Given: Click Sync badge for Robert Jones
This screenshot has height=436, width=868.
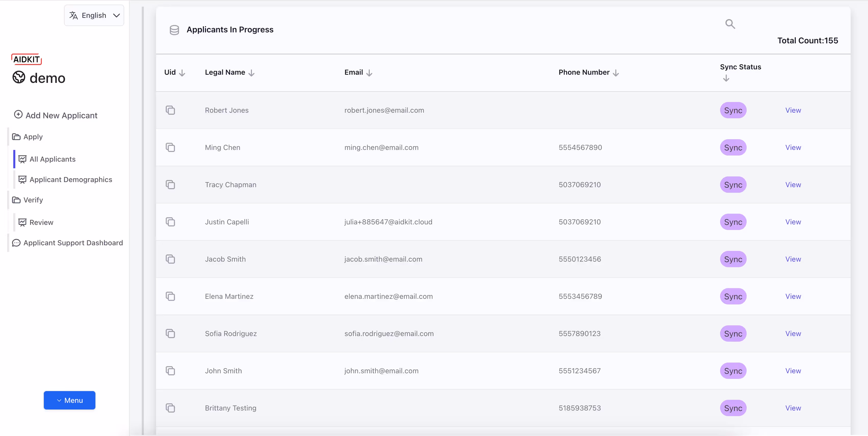Looking at the screenshot, I should point(733,110).
